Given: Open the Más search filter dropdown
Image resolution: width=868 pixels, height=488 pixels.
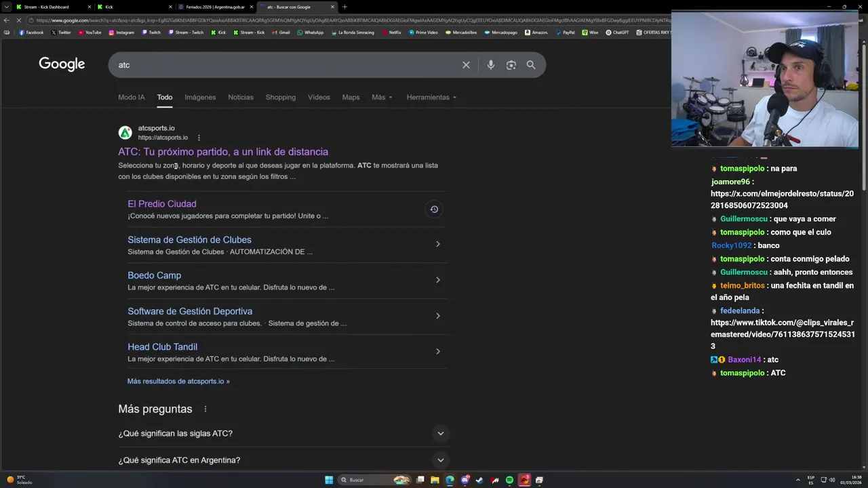Looking at the screenshot, I should [x=382, y=97].
